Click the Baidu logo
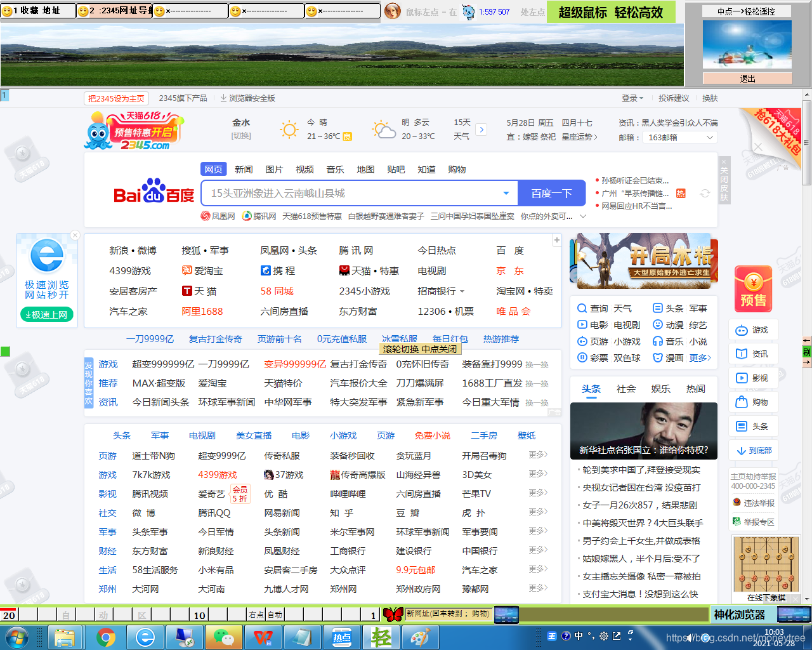The width and height of the screenshot is (812, 650). pos(154,191)
